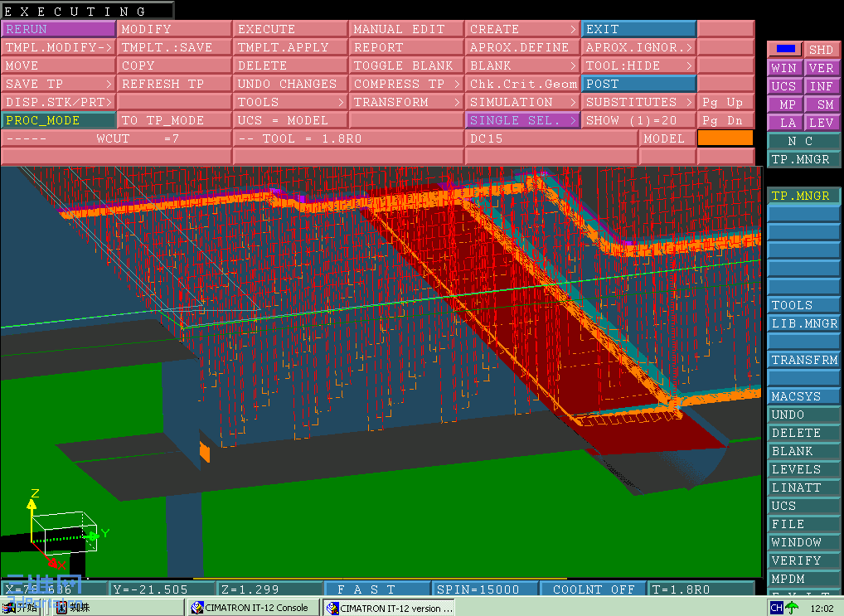Viewport: 844px width, 616px height.
Task: Open TOOLS in right sidebar
Action: (x=803, y=305)
